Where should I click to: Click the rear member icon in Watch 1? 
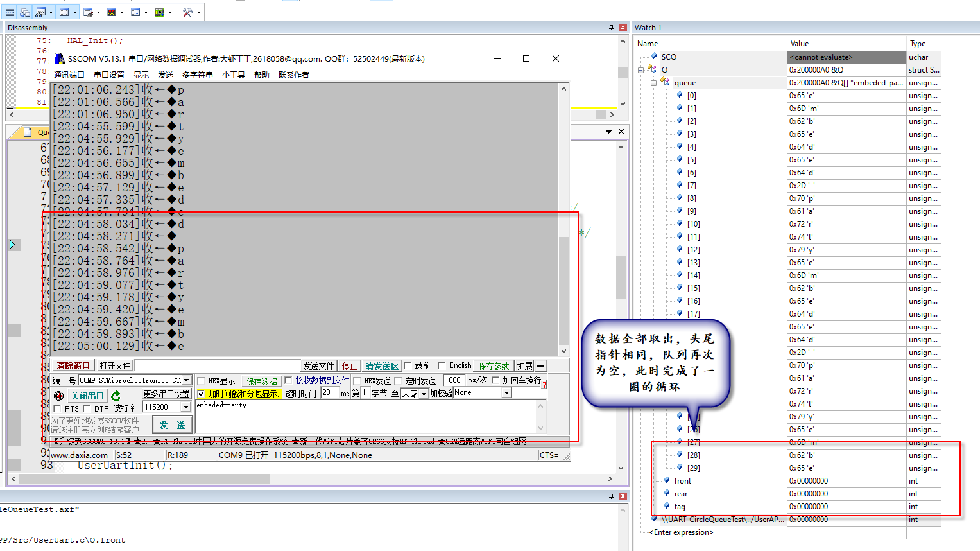tap(667, 493)
